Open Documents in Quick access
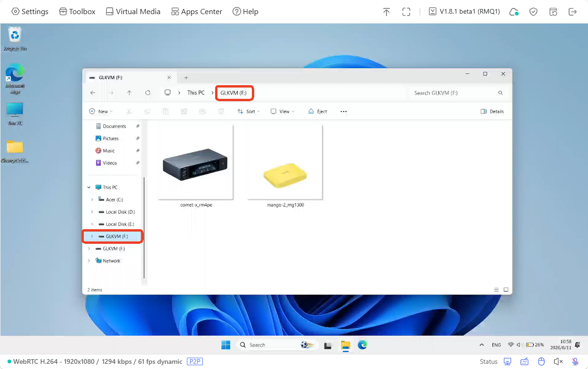The height and width of the screenshot is (369, 588). tap(114, 126)
